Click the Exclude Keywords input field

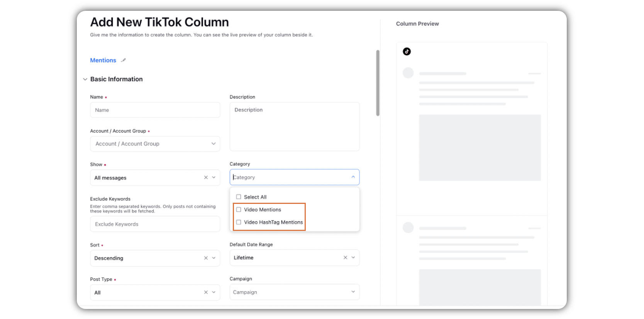click(x=155, y=224)
